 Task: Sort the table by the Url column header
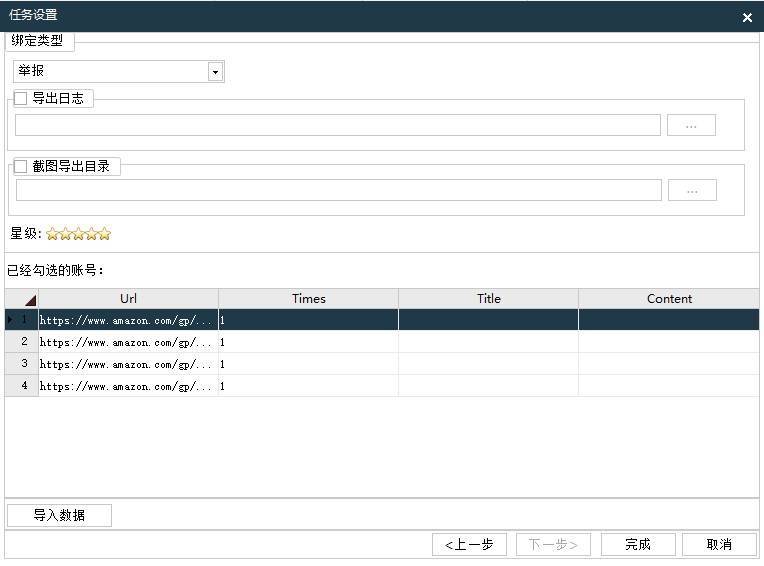pos(128,299)
